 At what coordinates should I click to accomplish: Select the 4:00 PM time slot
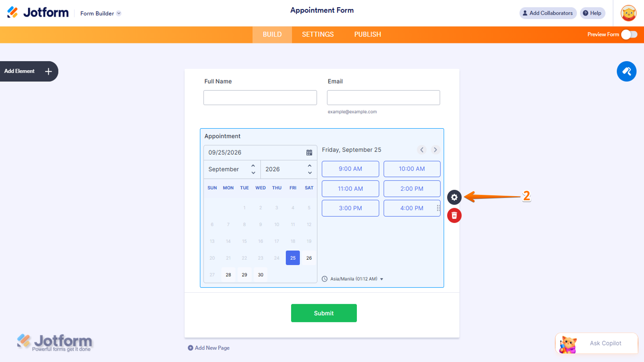tap(412, 208)
